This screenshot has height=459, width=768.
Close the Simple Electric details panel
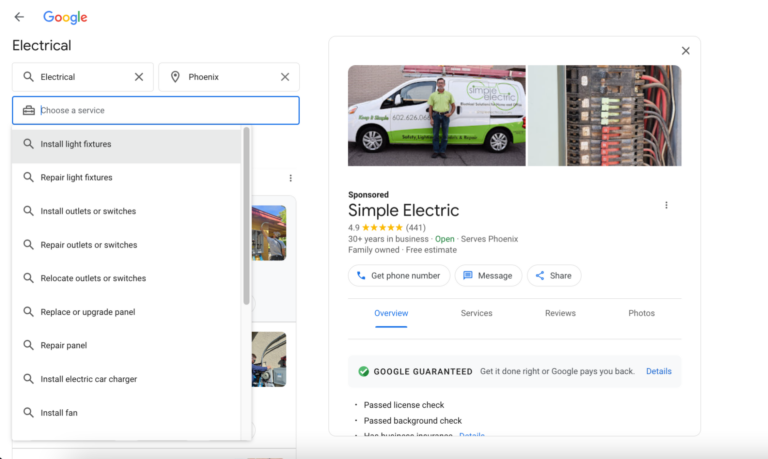pyautogui.click(x=686, y=51)
